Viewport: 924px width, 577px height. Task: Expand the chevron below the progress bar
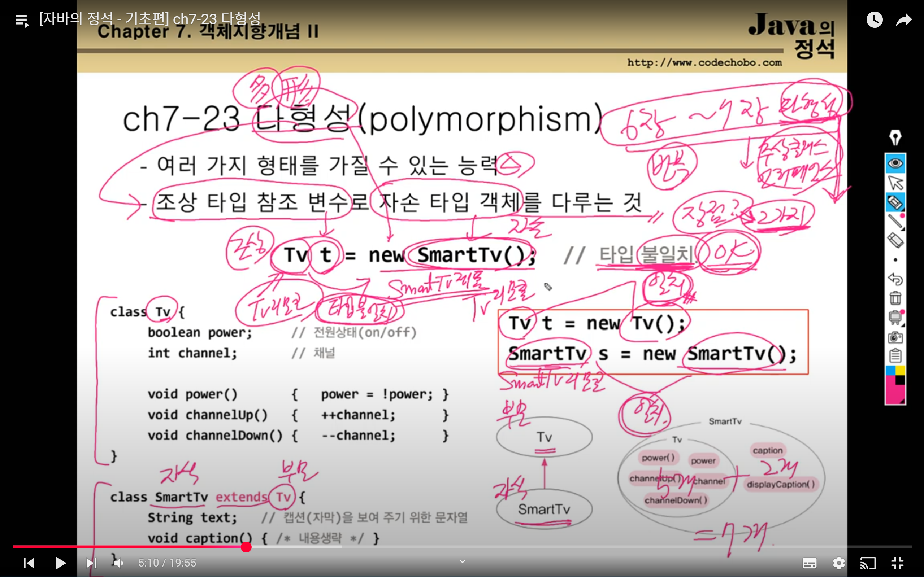tap(462, 561)
